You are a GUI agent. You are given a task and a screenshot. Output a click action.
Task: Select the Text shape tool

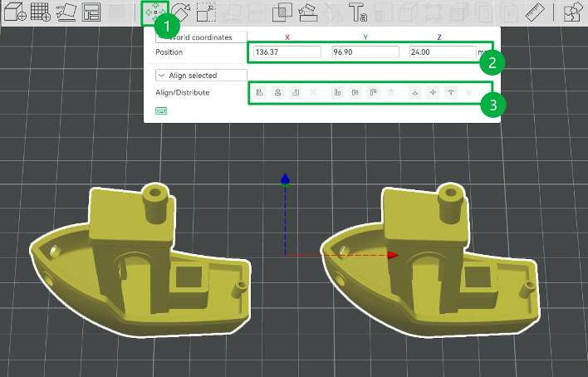pos(358,12)
